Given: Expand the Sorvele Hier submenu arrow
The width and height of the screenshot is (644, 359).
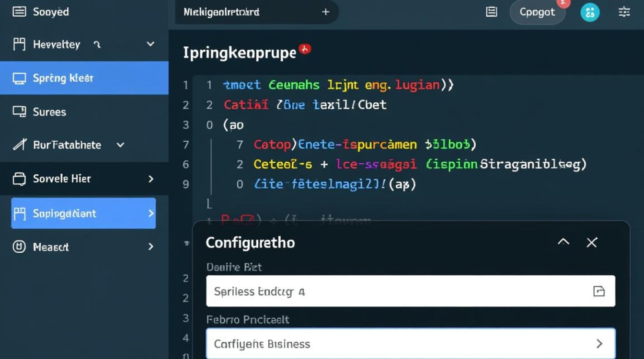Looking at the screenshot, I should tap(151, 179).
